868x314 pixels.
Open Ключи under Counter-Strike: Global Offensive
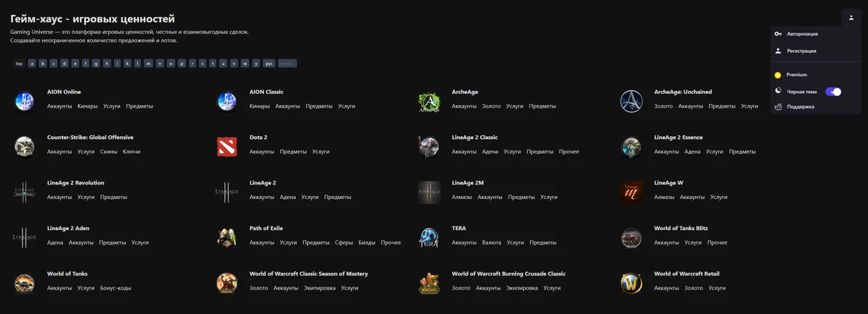(x=132, y=152)
